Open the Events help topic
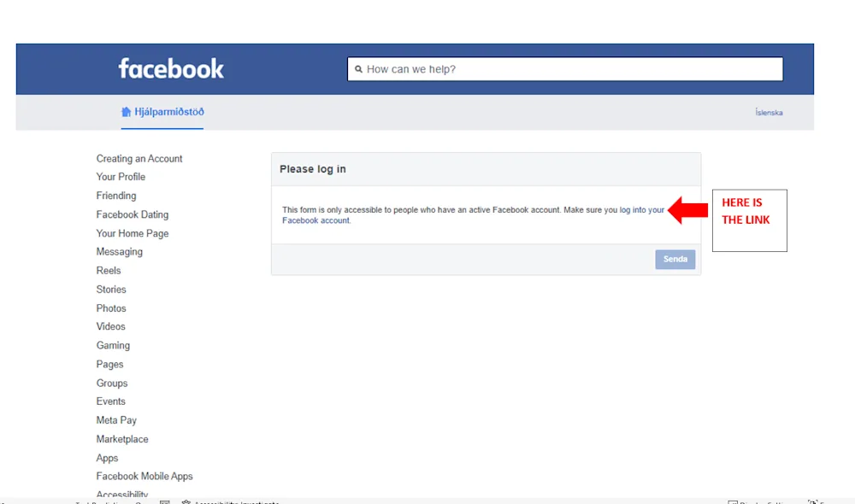The width and height of the screenshot is (855, 504). point(110,401)
